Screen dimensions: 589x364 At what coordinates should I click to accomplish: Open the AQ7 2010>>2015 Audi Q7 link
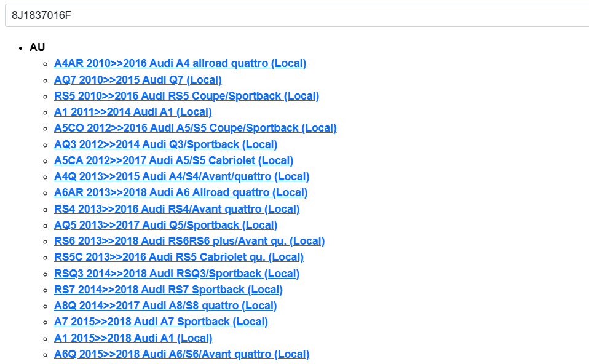pos(138,80)
